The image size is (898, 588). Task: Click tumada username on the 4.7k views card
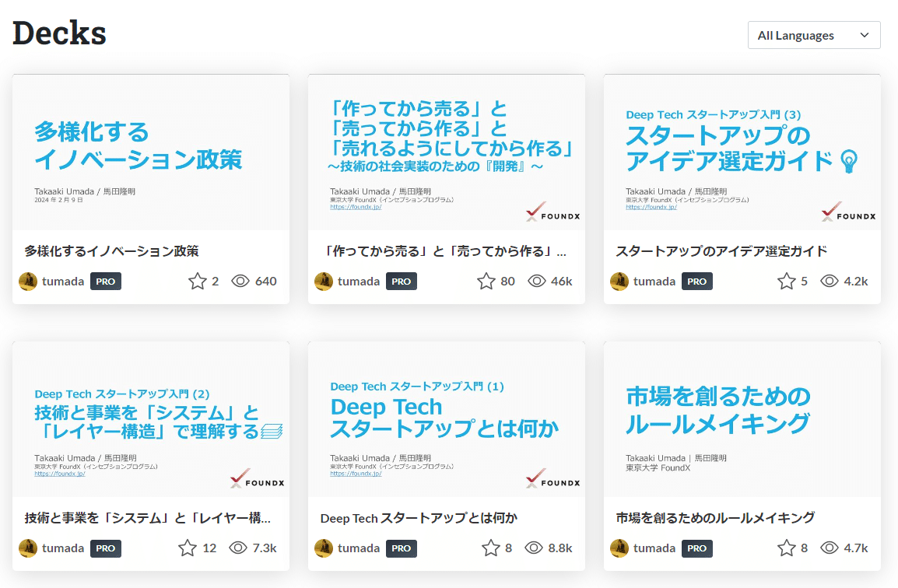pos(654,548)
